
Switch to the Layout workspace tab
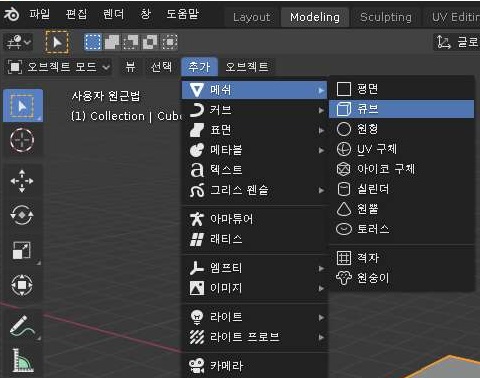click(x=251, y=17)
